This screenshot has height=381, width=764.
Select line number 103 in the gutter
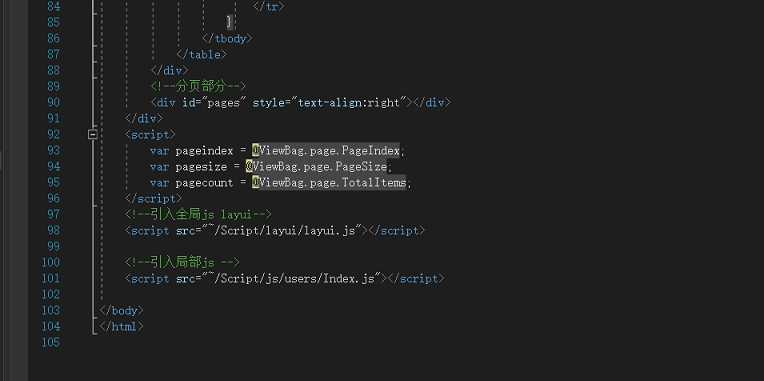click(51, 310)
